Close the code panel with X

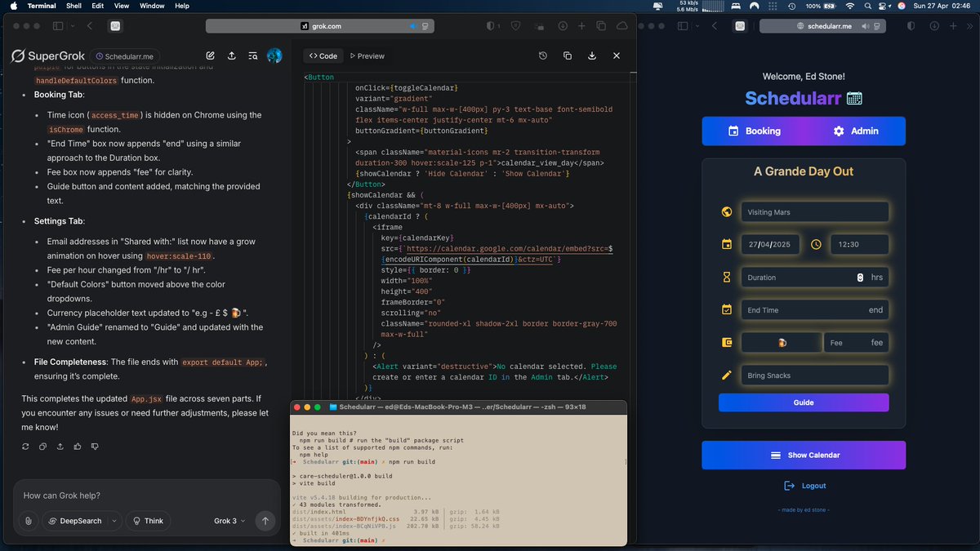pyautogui.click(x=617, y=56)
